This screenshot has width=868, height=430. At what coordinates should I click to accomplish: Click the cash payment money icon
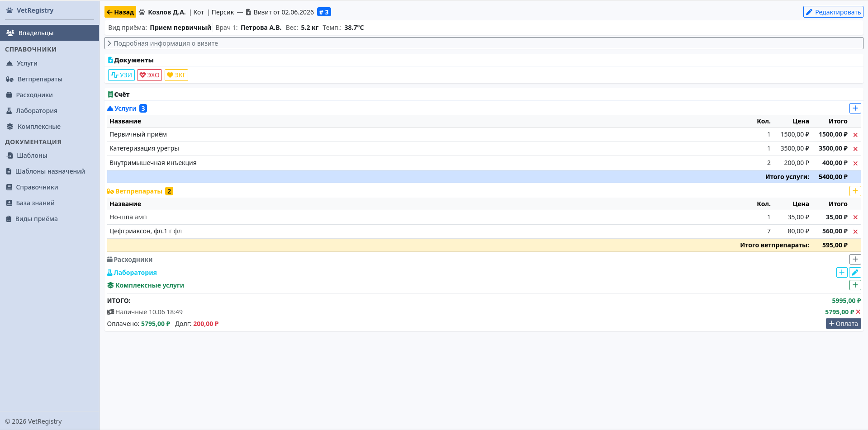(110, 312)
